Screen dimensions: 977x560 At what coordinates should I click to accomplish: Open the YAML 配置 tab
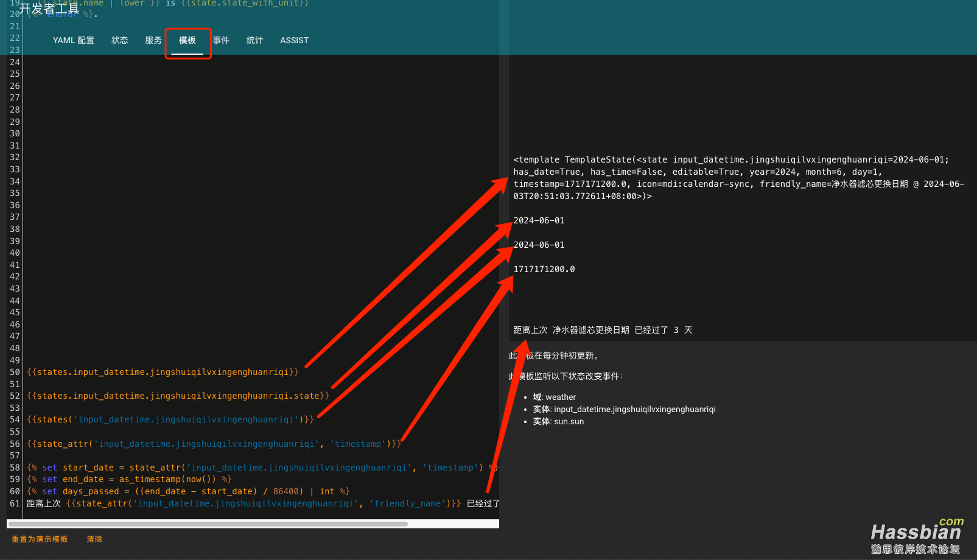point(73,40)
